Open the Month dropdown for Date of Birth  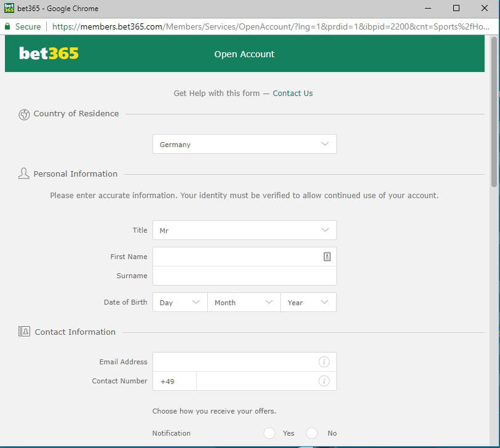click(244, 302)
